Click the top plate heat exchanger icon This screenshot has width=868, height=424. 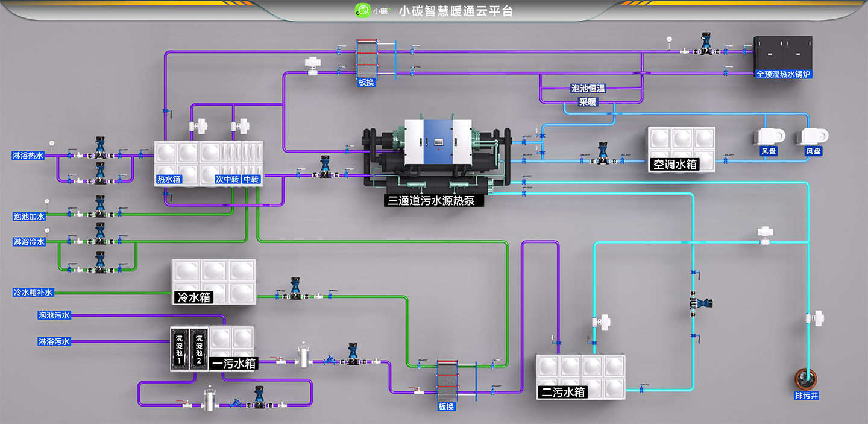366,58
